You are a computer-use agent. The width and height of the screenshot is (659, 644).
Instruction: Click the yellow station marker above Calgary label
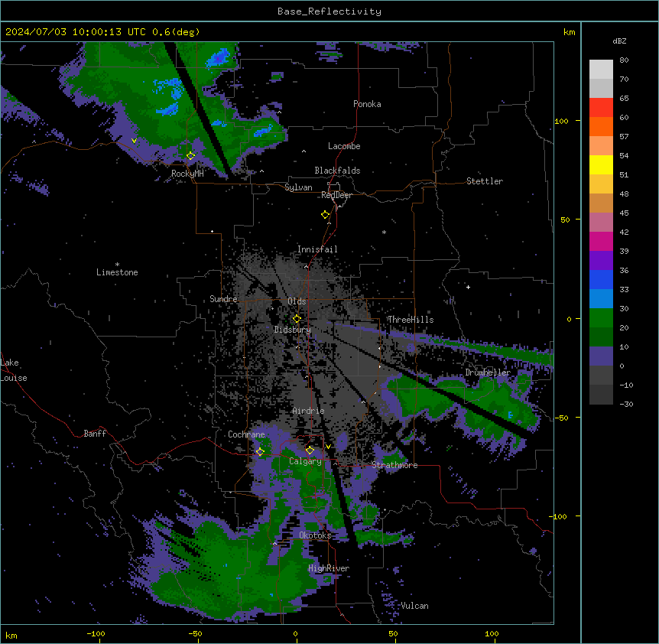point(310,450)
